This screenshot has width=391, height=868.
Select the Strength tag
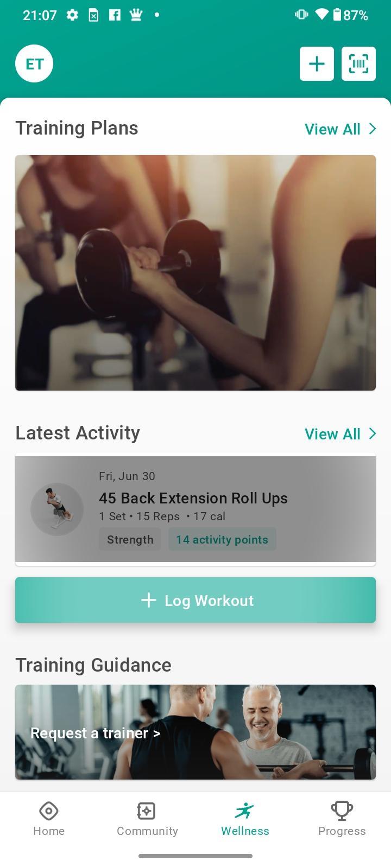(x=130, y=539)
